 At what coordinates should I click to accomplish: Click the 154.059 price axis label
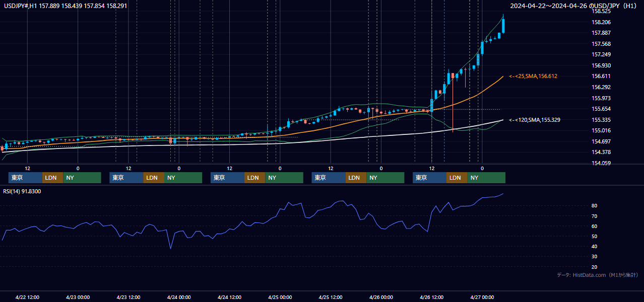coord(601,163)
